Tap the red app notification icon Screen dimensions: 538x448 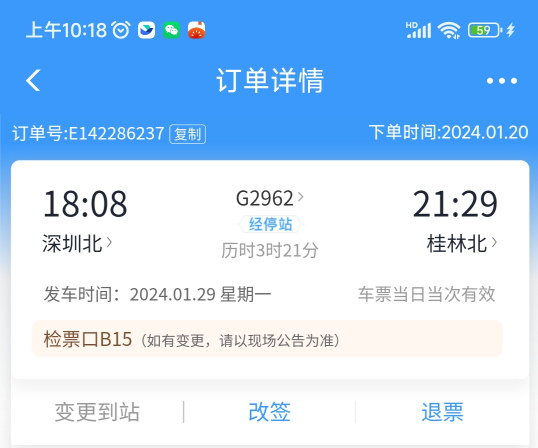pyautogui.click(x=196, y=30)
